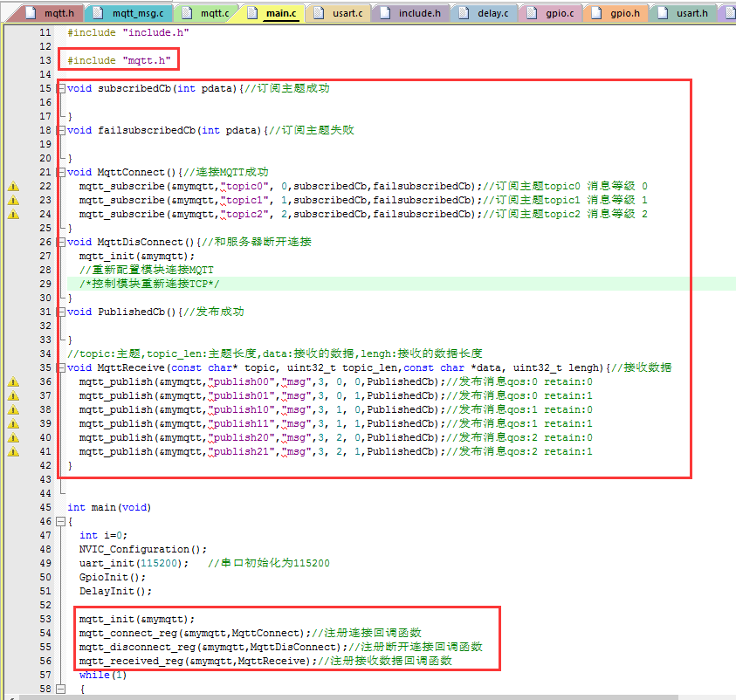Click the mqtt_init call on line 27
The height and width of the screenshot is (700, 736).
pos(136,256)
